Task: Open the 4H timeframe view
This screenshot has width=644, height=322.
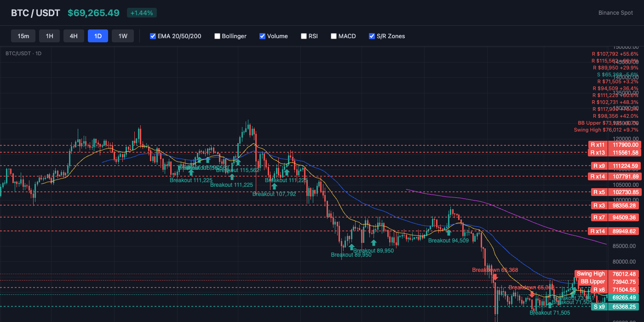Action: [74, 36]
